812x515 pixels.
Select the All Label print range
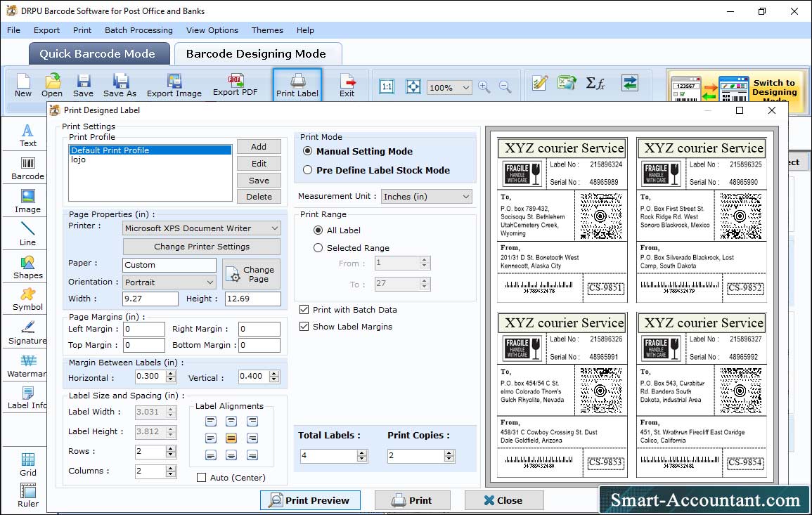pyautogui.click(x=318, y=230)
